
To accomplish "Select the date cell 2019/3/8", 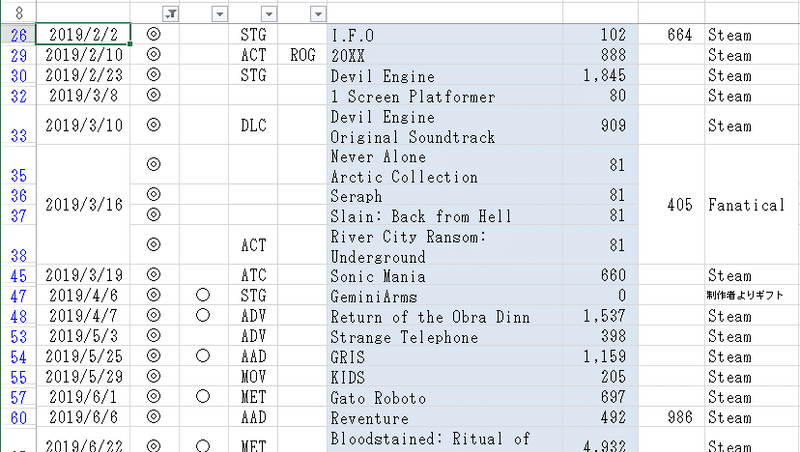I will [x=83, y=95].
